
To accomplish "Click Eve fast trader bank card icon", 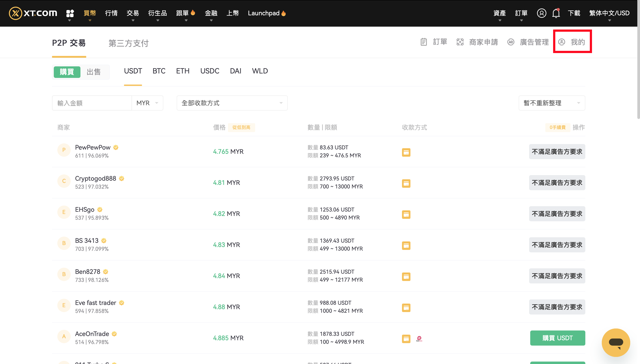I will pyautogui.click(x=406, y=307).
